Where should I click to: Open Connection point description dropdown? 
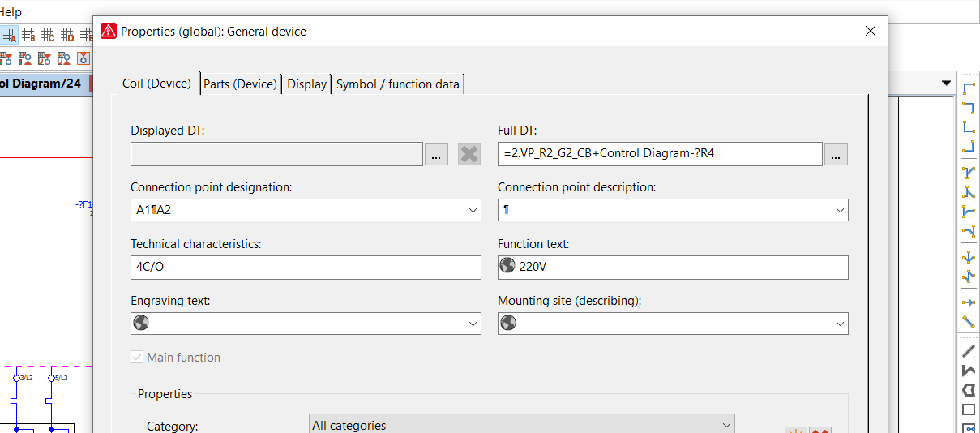[840, 210]
